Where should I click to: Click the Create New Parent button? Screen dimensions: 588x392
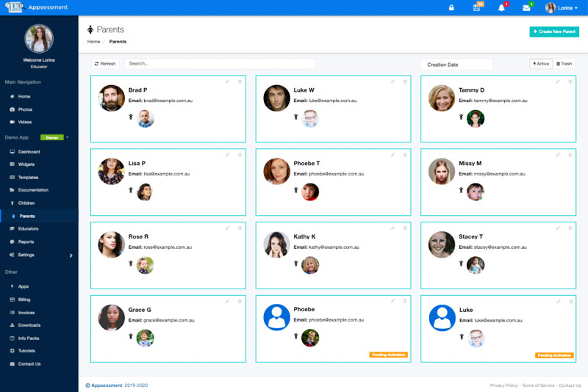554,32
